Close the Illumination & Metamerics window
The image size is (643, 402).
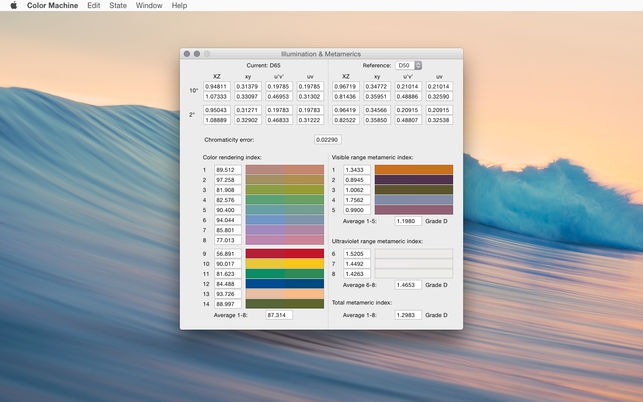[x=187, y=54]
